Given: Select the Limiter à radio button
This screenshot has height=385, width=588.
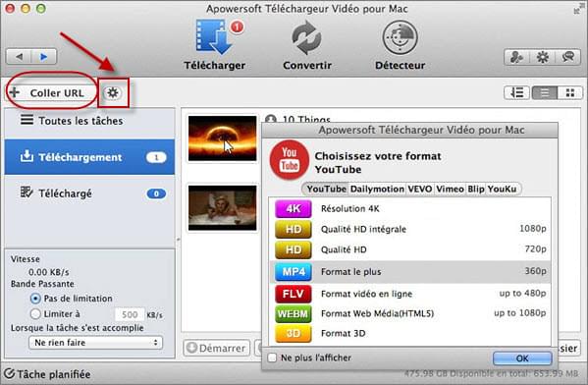Looking at the screenshot, I should click(x=35, y=313).
